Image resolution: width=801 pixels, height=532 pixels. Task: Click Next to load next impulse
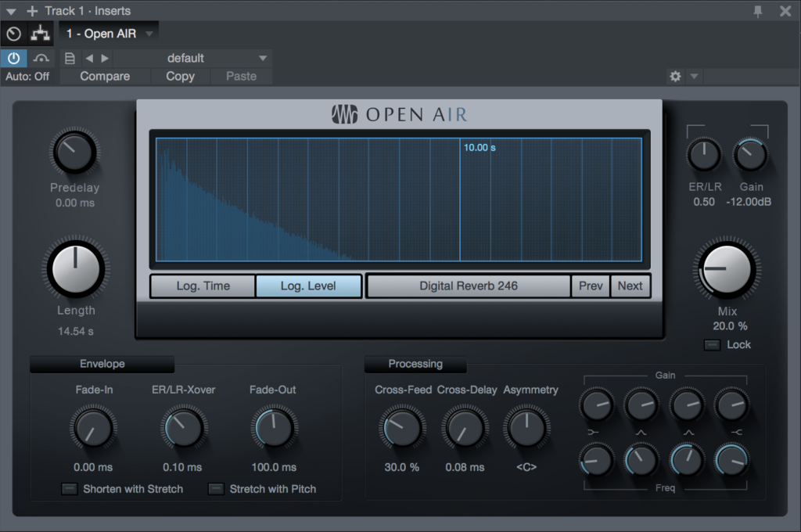click(630, 286)
